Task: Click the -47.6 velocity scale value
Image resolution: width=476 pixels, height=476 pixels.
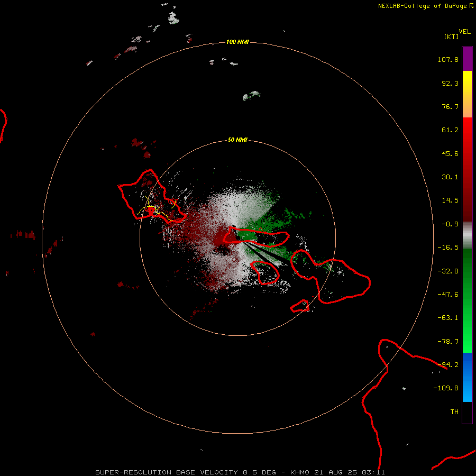Action: tap(448, 295)
